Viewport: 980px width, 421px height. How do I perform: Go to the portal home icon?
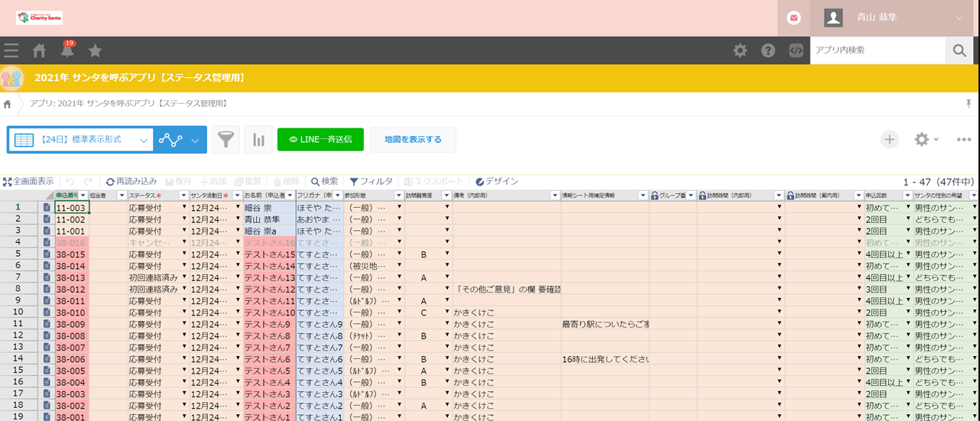tap(40, 50)
